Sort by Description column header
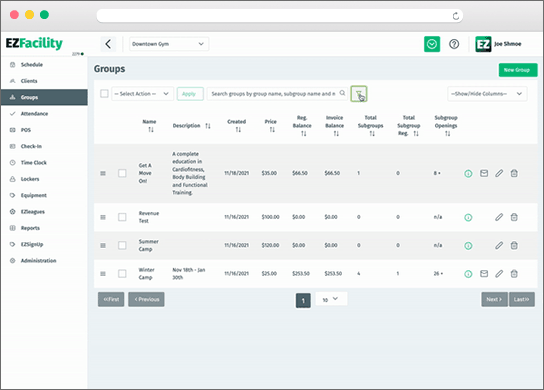This screenshot has width=544, height=390. point(192,126)
